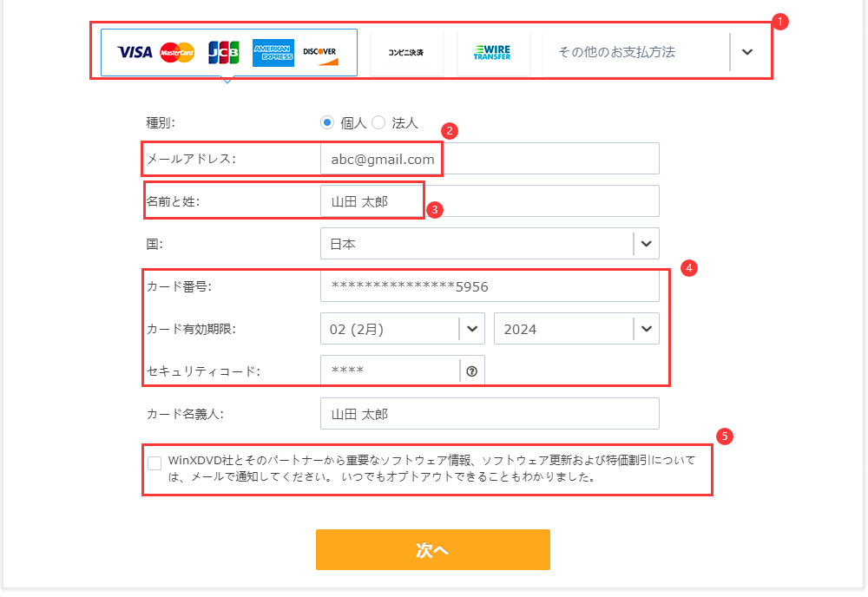Click the MasterCard logo
Screen dimensions: 868x597
tap(177, 52)
